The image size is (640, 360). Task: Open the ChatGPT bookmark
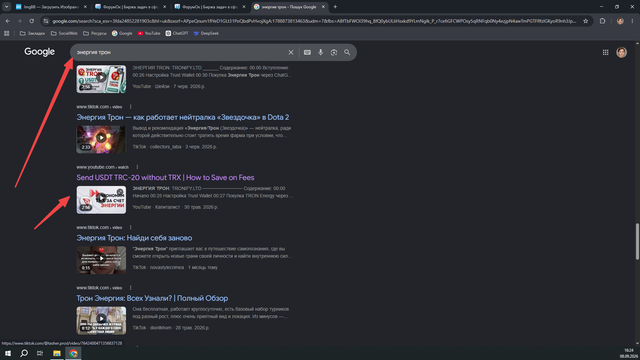point(177,33)
